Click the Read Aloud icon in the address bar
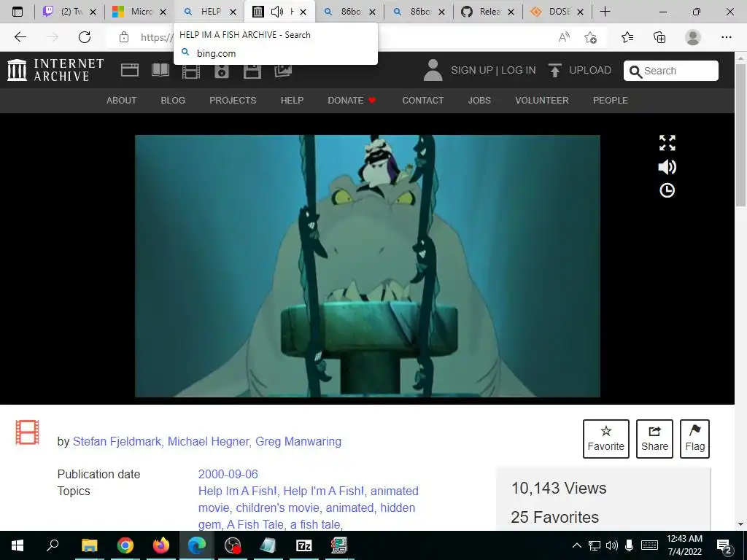Screen dimensions: 747x560 (x=564, y=37)
